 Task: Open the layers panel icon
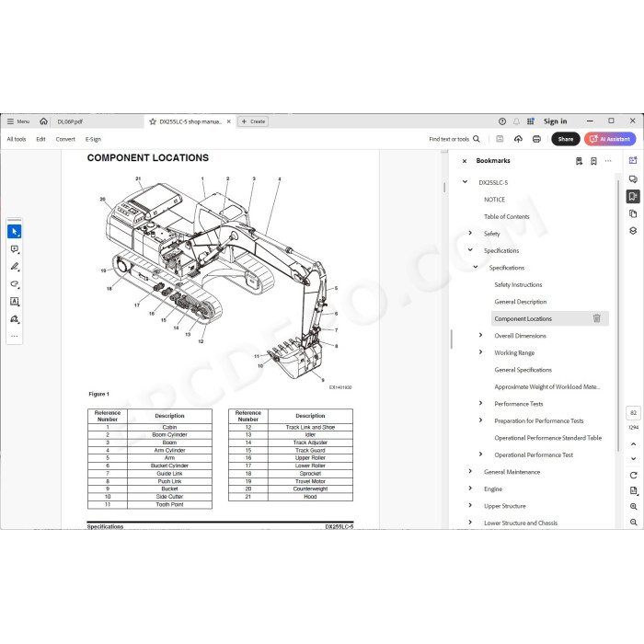pos(633,231)
